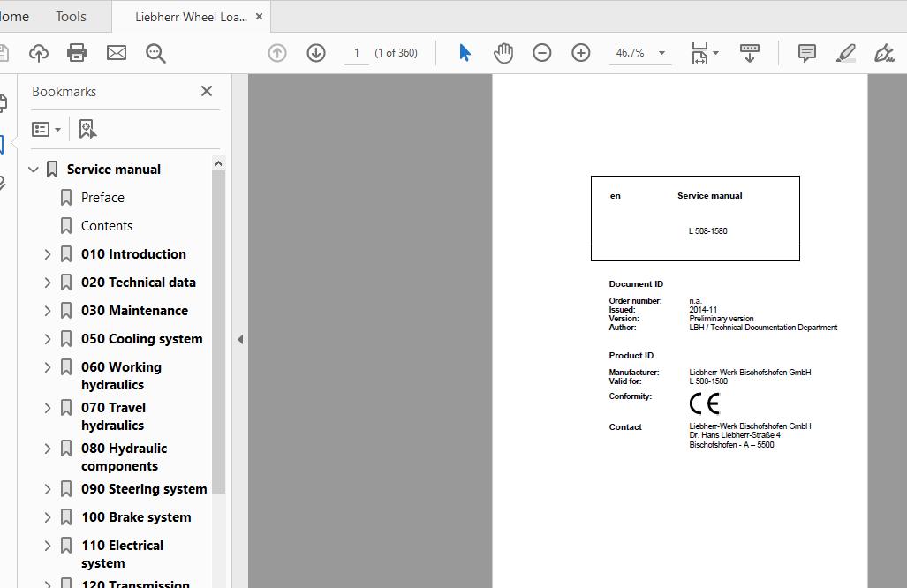Find current bookmark icon in panel
The height and width of the screenshot is (588, 907).
87,129
